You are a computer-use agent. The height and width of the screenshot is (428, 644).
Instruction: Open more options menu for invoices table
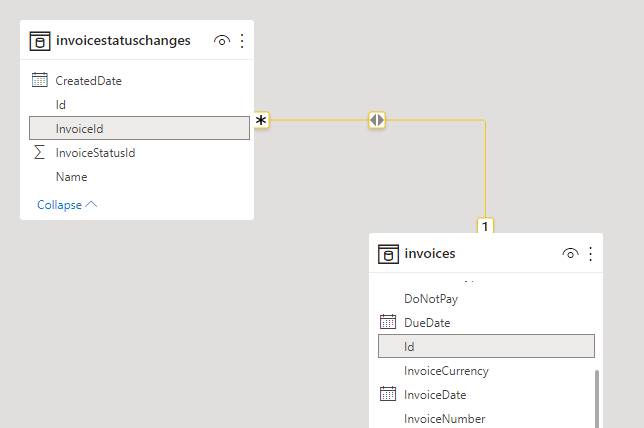[x=590, y=254]
